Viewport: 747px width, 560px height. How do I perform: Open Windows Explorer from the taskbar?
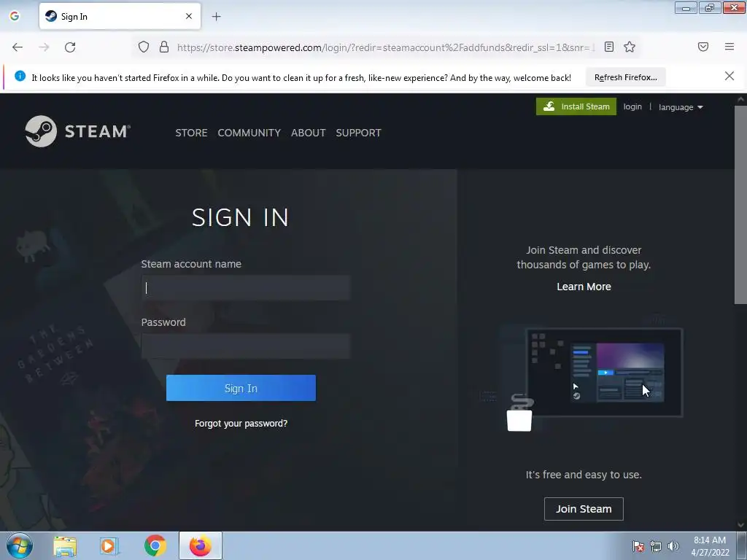[x=65, y=546]
